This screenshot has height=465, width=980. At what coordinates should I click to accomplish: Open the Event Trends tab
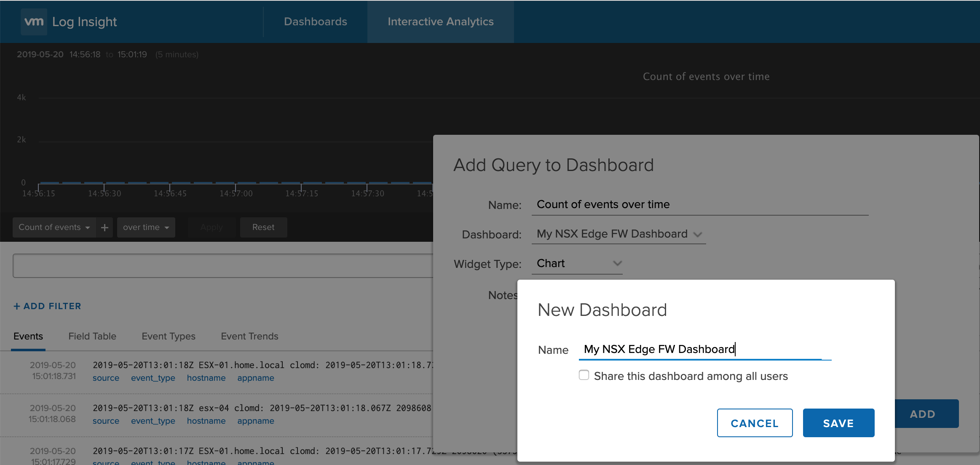[x=249, y=336]
